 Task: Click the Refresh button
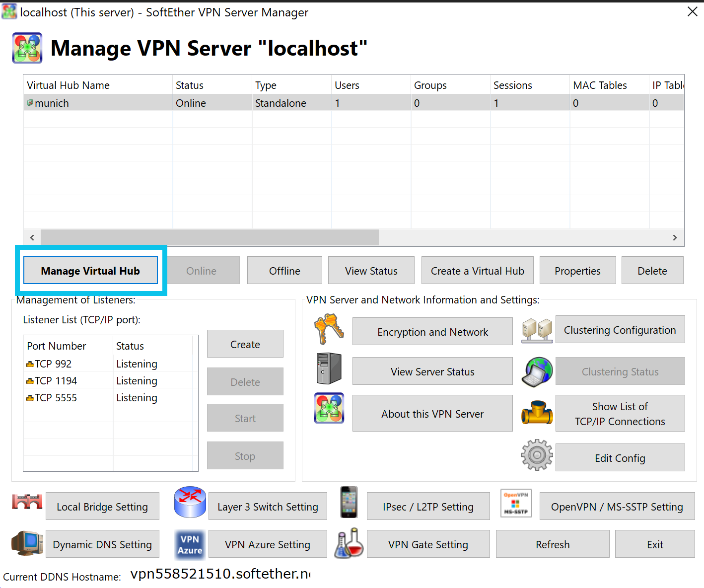point(553,544)
